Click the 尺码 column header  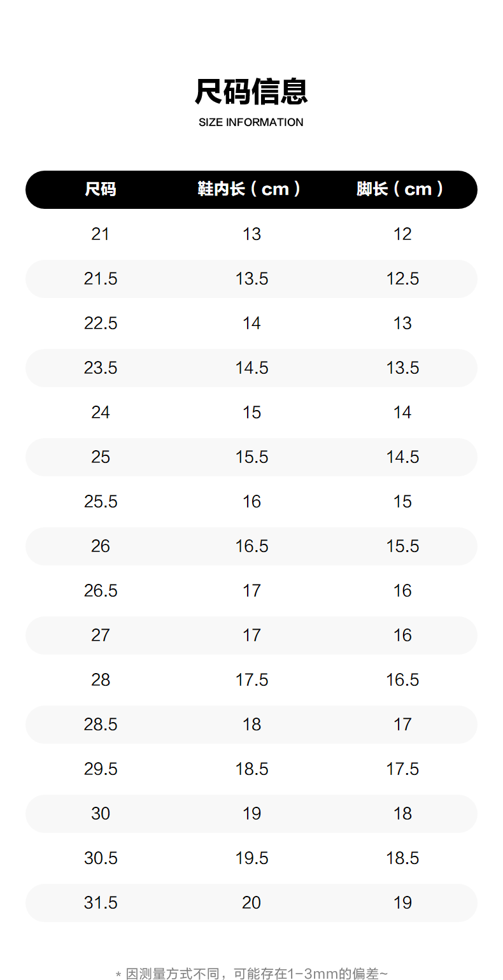101,189
